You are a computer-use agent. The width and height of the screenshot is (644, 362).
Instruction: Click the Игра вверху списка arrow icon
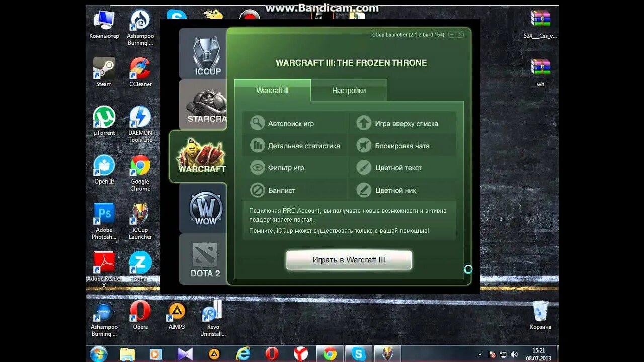[x=364, y=123]
